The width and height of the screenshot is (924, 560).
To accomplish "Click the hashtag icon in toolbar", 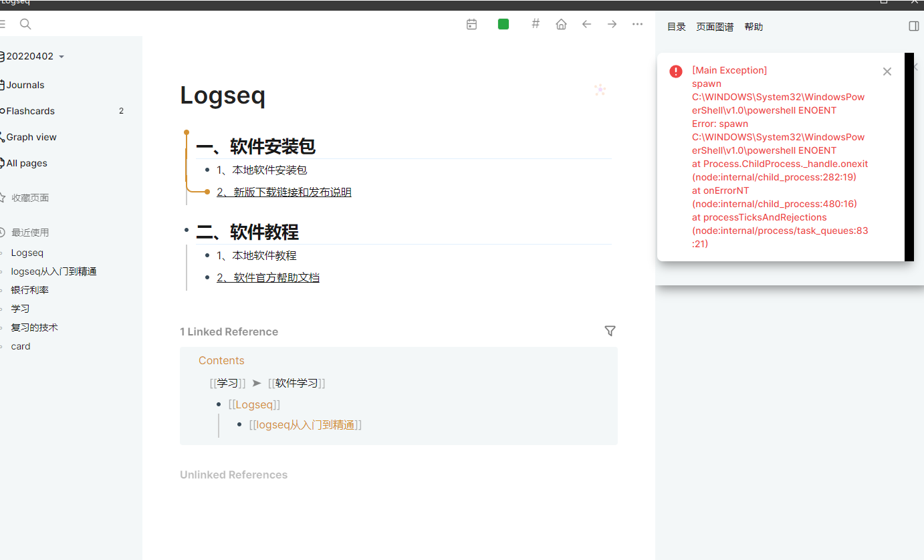I will pos(536,24).
